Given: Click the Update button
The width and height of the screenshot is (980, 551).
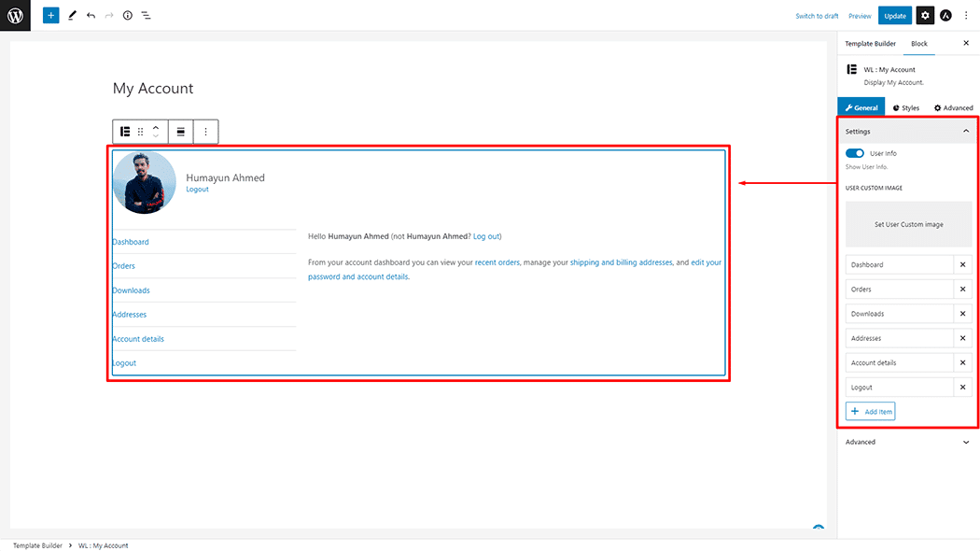Looking at the screenshot, I should tap(895, 16).
